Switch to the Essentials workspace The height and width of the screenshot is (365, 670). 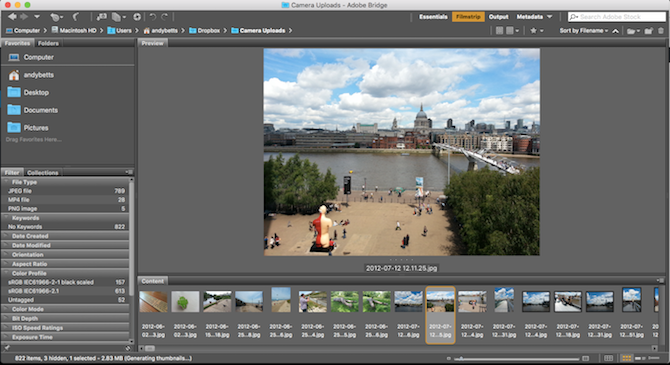433,17
